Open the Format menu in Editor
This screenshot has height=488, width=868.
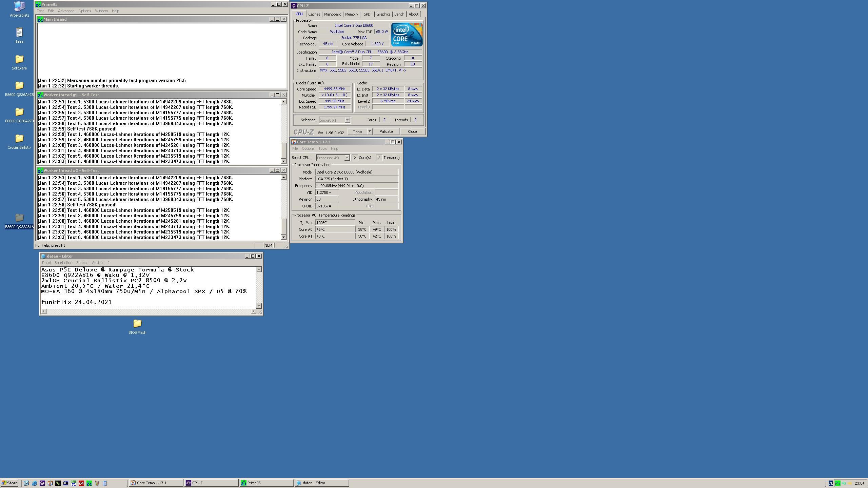pos(82,263)
